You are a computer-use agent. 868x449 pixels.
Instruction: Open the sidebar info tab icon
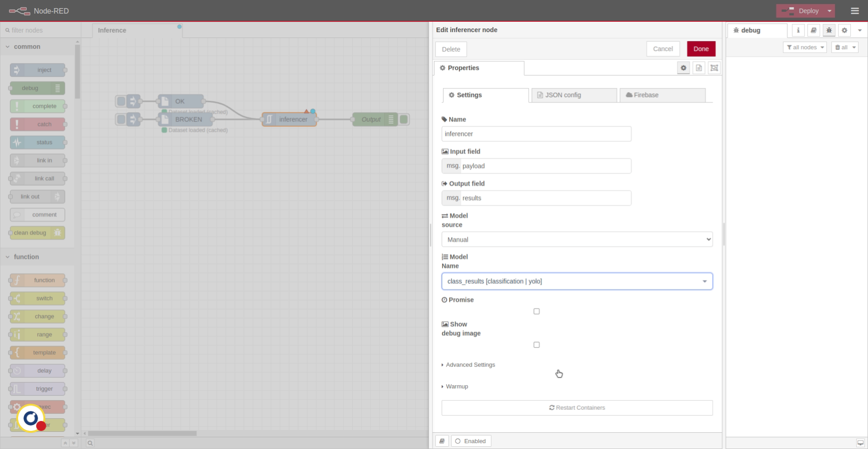point(798,30)
